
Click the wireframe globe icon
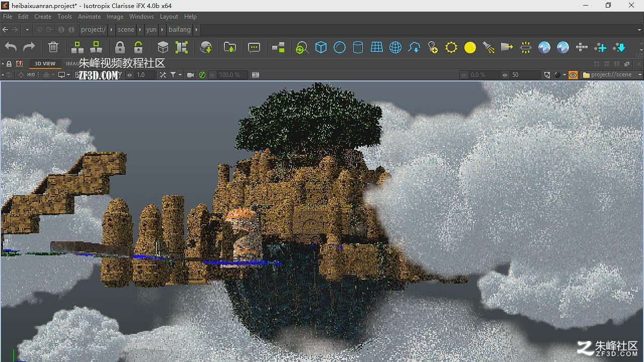395,47
